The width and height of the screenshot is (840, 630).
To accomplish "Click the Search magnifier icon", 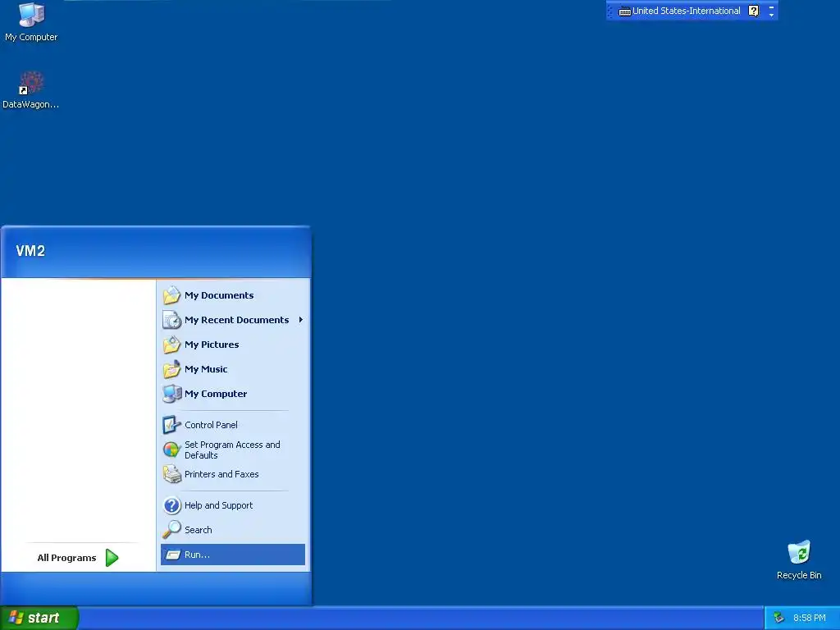I will point(171,530).
